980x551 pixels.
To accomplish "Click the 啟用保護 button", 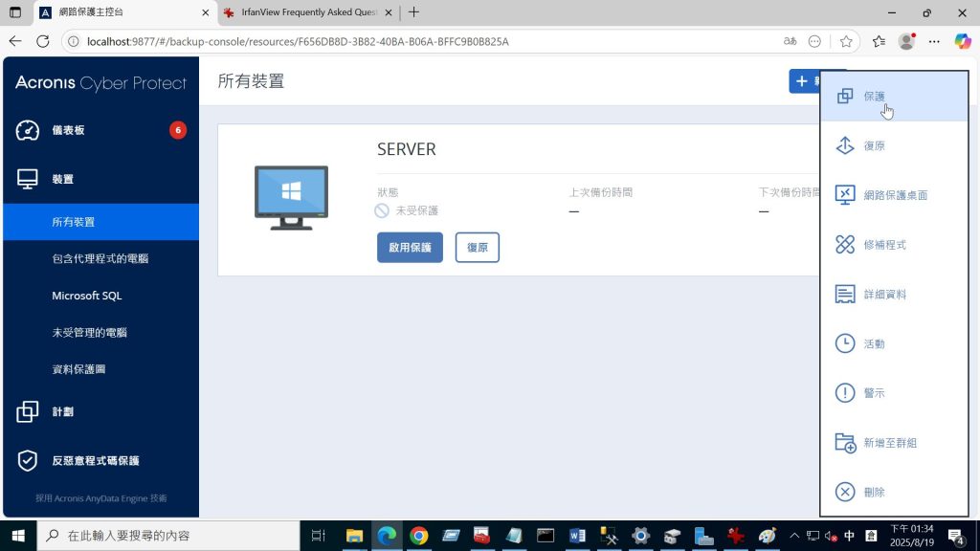I will [410, 248].
